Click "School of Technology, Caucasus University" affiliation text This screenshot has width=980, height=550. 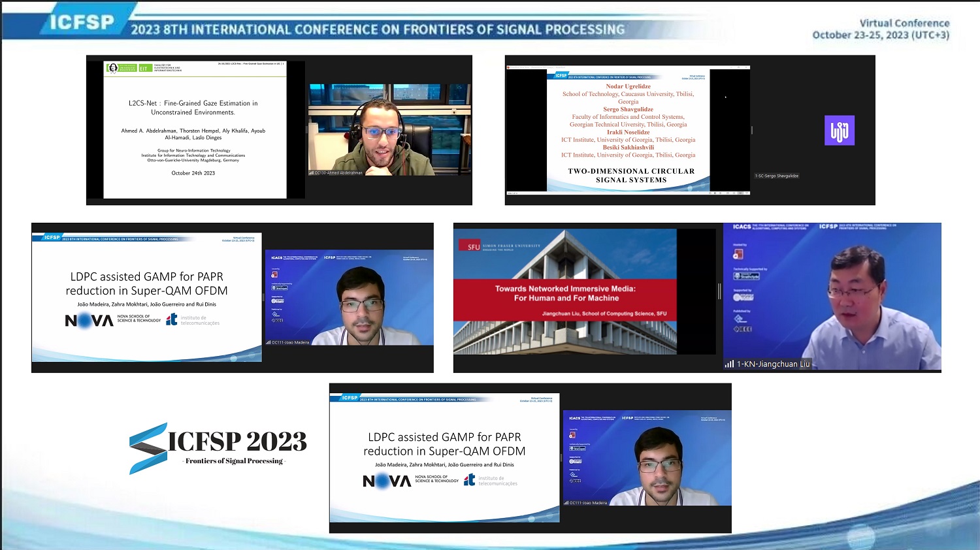point(628,97)
